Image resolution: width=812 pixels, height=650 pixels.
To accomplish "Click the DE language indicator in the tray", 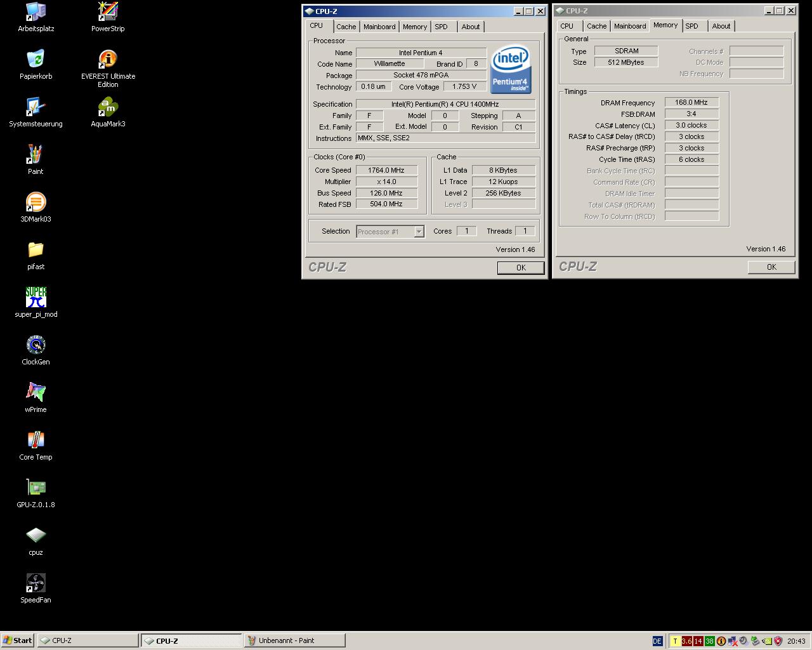I will (657, 641).
